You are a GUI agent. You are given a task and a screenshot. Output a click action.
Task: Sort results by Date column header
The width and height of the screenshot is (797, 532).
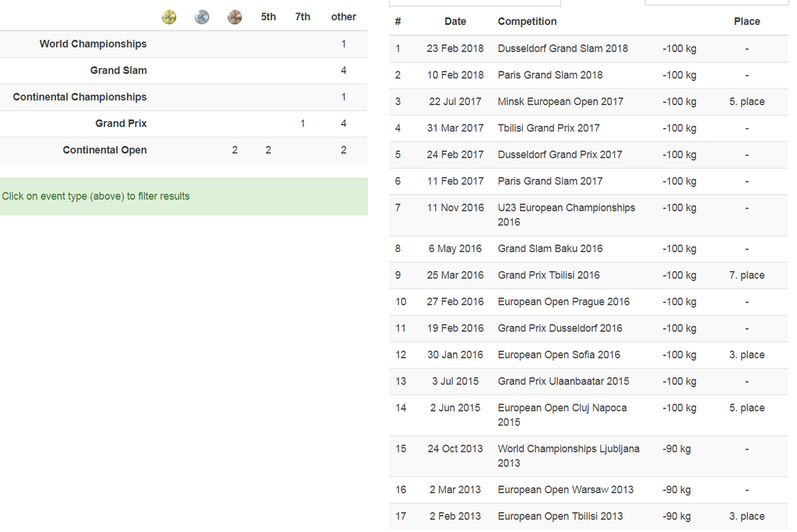455,22
